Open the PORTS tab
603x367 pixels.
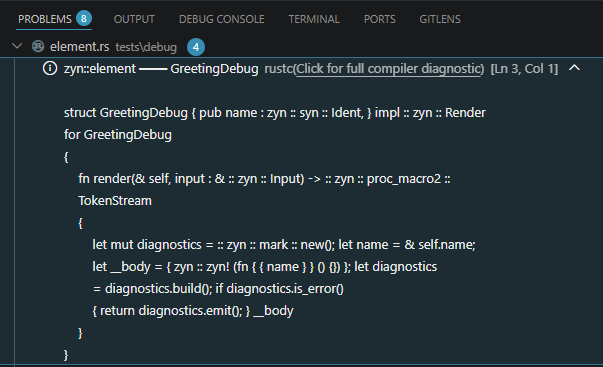[380, 19]
